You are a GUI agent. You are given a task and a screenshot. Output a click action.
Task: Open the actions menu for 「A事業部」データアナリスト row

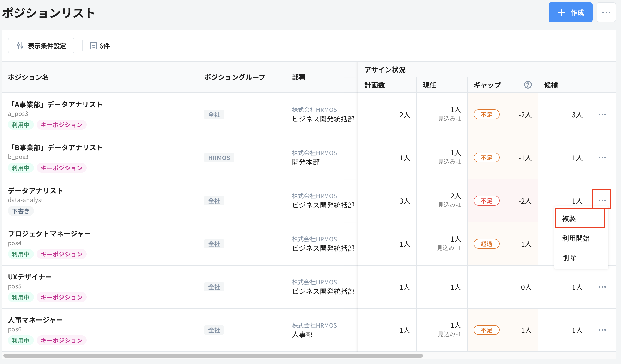[602, 114]
